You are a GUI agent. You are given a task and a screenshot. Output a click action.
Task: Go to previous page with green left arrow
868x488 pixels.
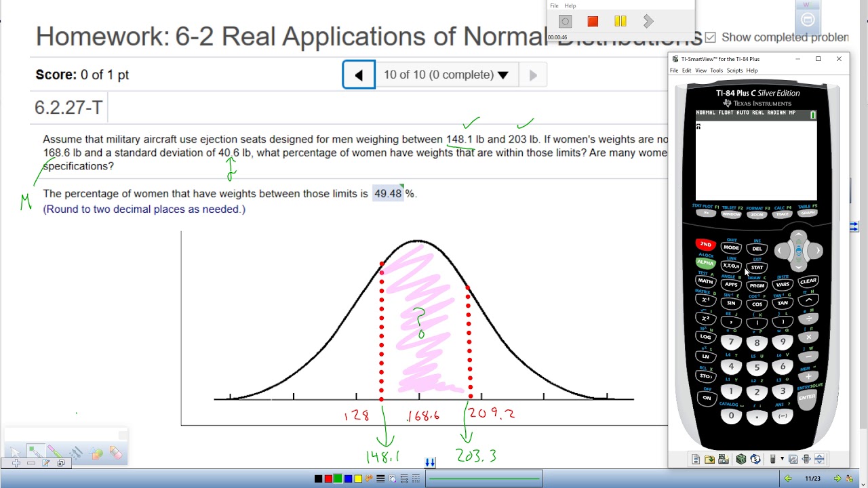point(788,479)
